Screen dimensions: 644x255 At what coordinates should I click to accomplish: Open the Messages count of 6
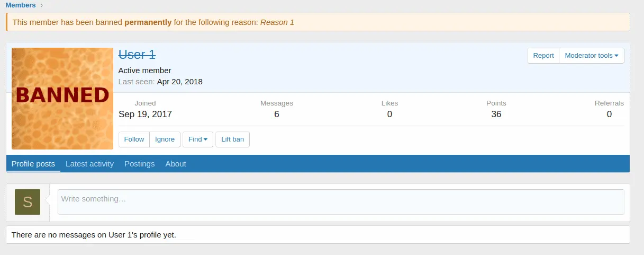click(x=276, y=114)
